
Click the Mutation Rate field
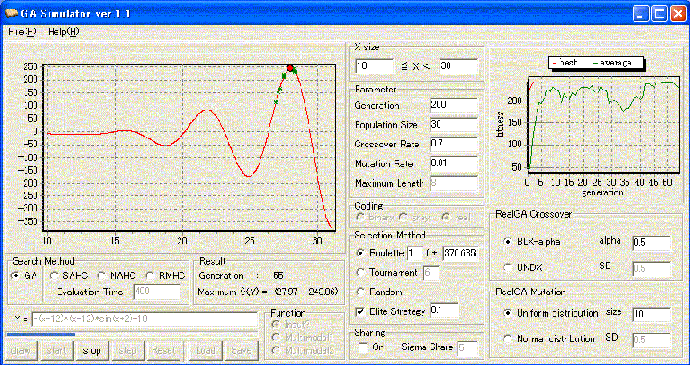tap(454, 163)
